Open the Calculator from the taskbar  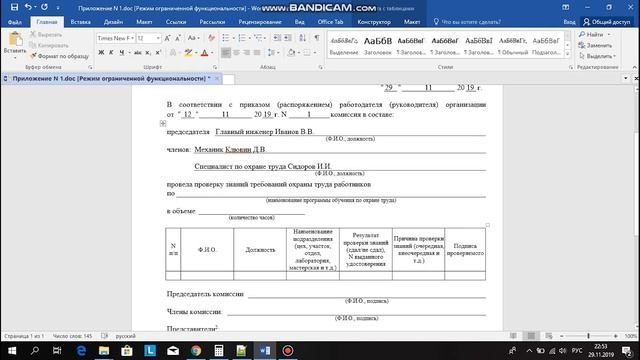pos(219,351)
